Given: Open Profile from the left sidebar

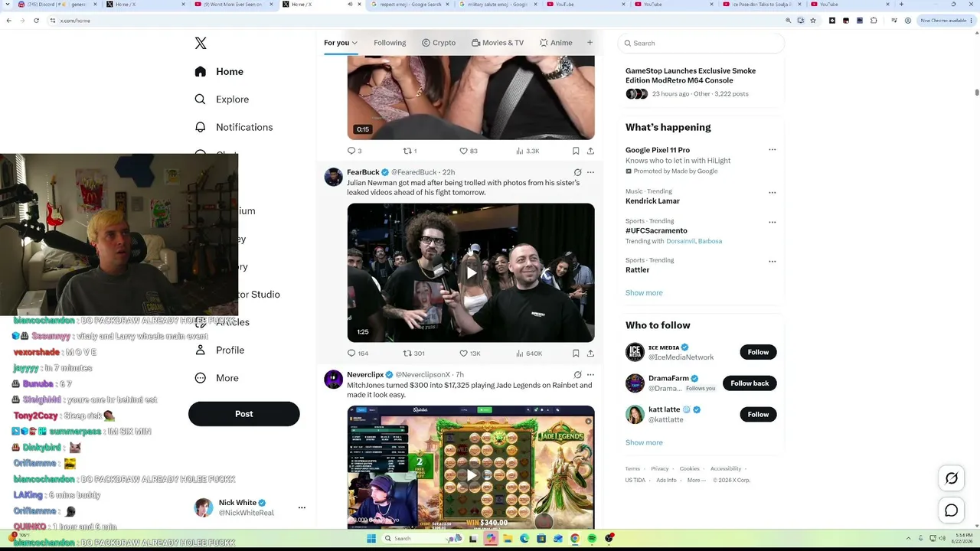Looking at the screenshot, I should [219, 350].
